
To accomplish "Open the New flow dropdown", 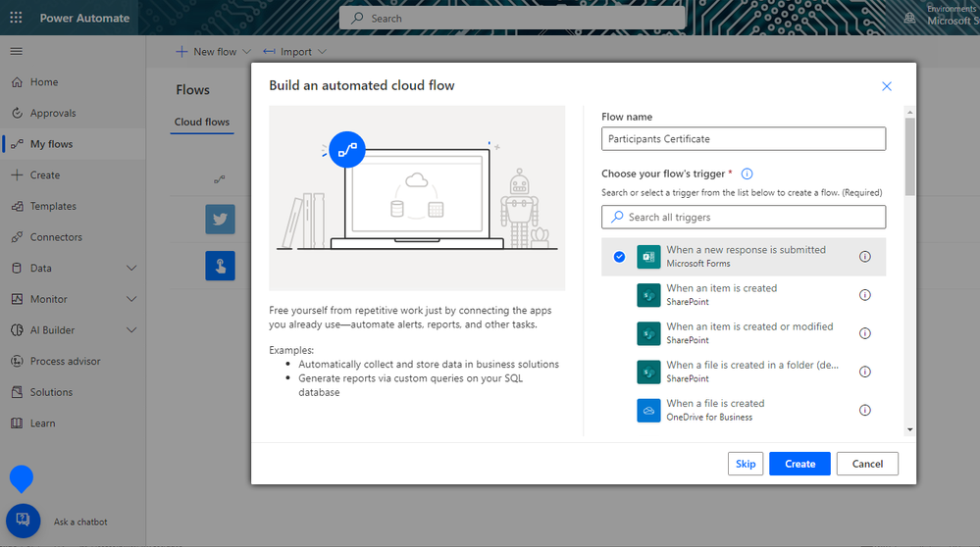I will (213, 52).
